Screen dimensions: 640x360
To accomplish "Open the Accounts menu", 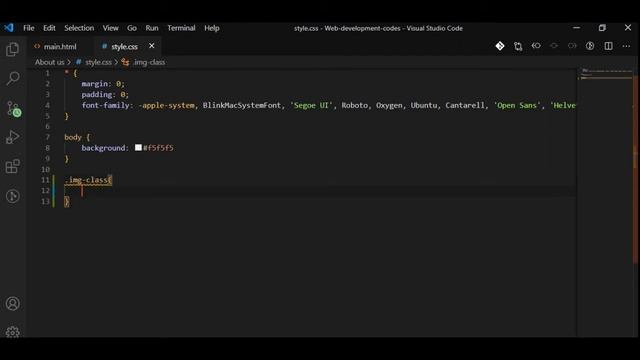I will (x=13, y=304).
